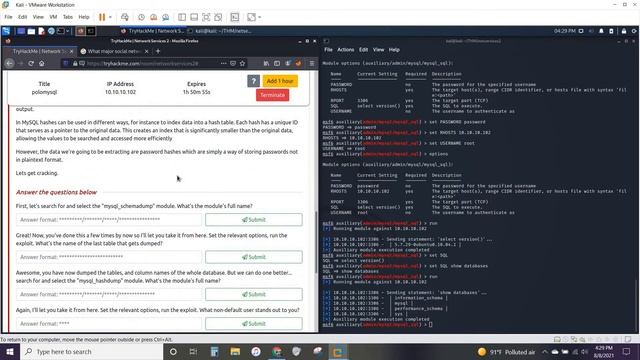The width and height of the screenshot is (640, 360).
Task: Open the Windows Start menu
Action: point(9,351)
